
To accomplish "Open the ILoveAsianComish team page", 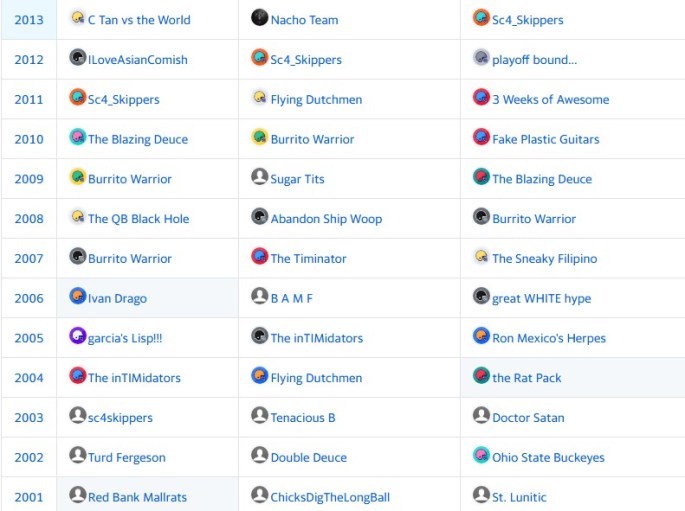I will (138, 60).
